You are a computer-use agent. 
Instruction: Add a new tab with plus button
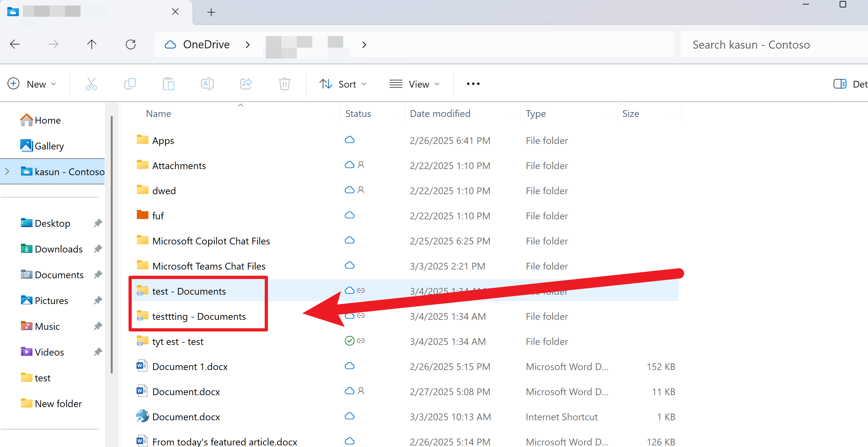click(211, 12)
